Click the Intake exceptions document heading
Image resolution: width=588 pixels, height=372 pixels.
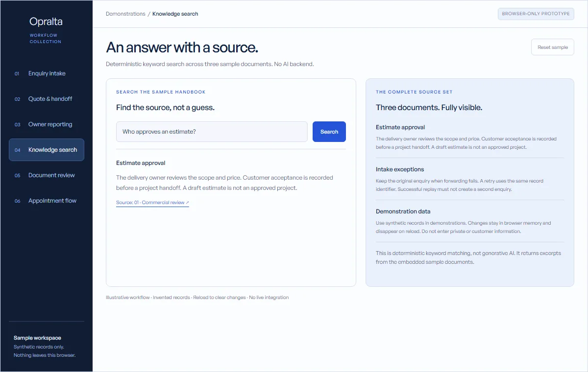(x=400, y=169)
